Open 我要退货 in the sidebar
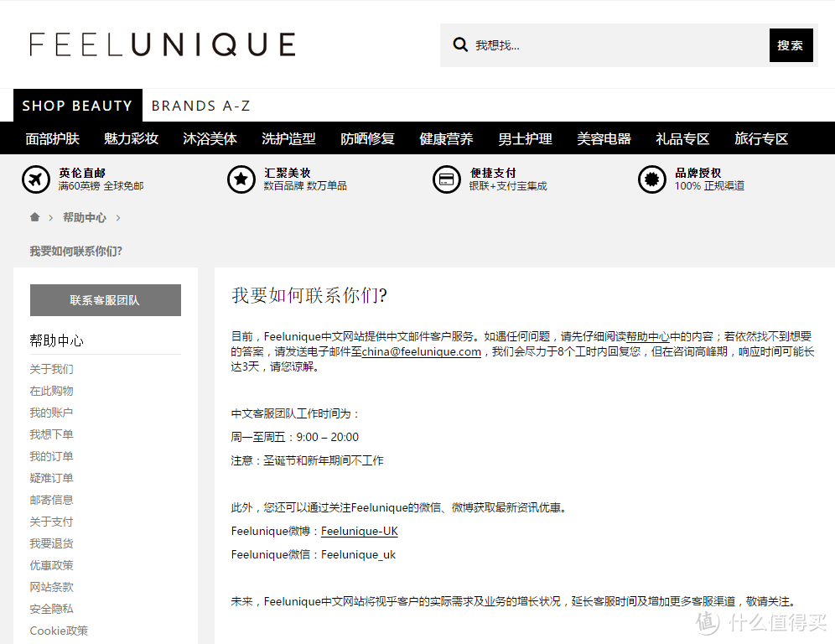The image size is (835, 644). click(x=52, y=543)
